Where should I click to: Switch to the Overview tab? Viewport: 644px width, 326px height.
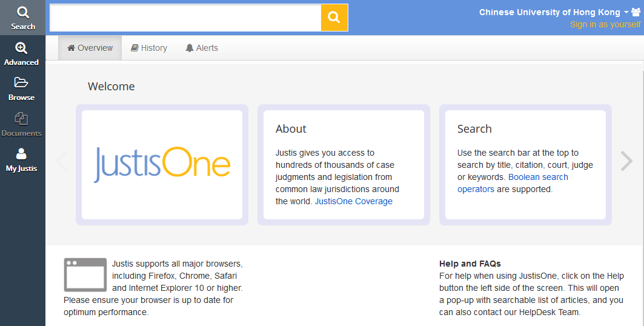click(x=90, y=48)
